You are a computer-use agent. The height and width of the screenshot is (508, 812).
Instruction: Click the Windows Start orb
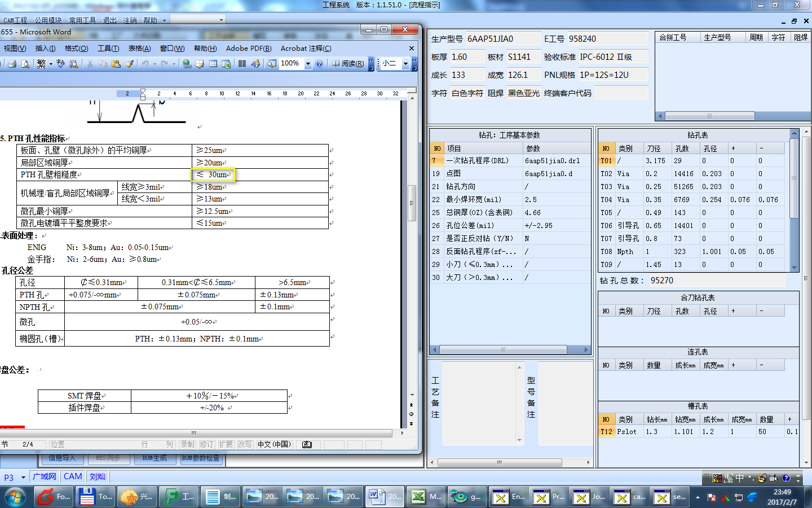(x=15, y=497)
